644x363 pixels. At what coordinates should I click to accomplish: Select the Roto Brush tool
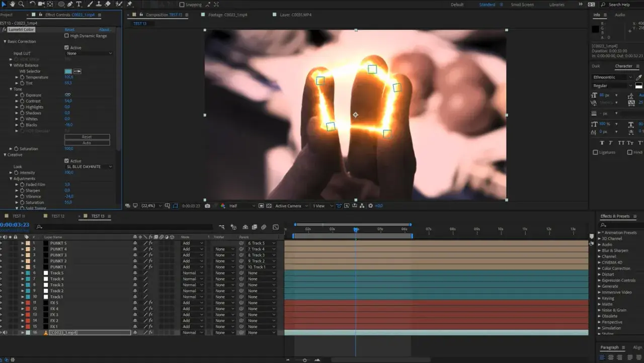pyautogui.click(x=119, y=4)
